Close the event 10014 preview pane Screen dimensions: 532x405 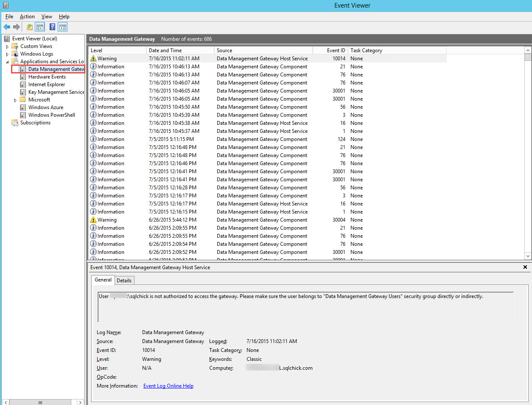pyautogui.click(x=525, y=267)
